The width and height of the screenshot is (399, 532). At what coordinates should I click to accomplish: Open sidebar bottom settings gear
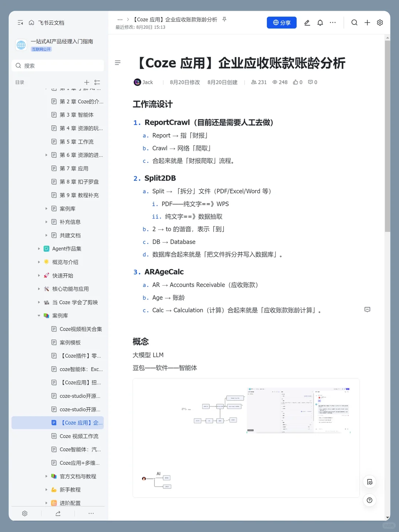click(x=25, y=514)
